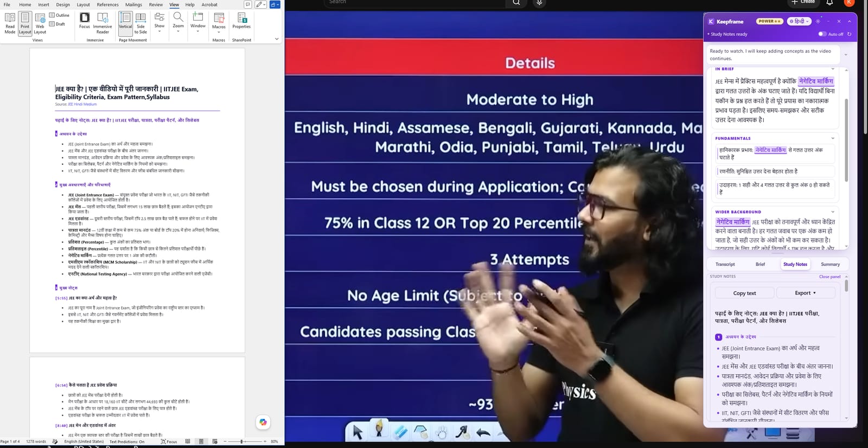Image resolution: width=868 pixels, height=448 pixels.
Task: Open the Insert ribbon tab
Action: tap(43, 4)
